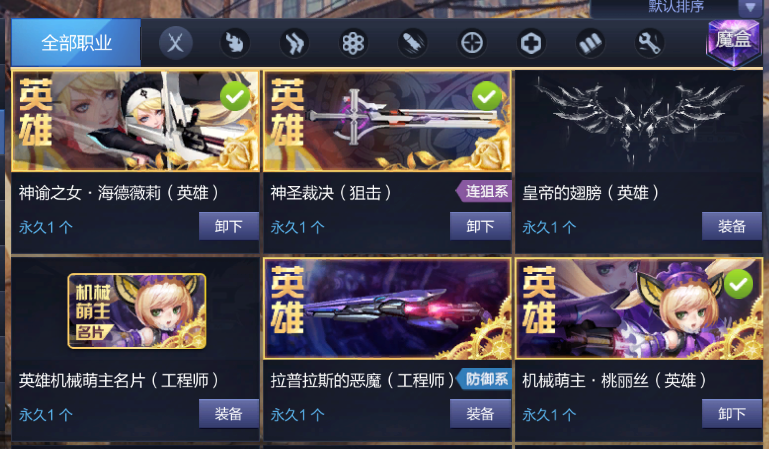Toggle green checkmark on 神圣裁决 sniper card
769x449 pixels.
tap(487, 97)
